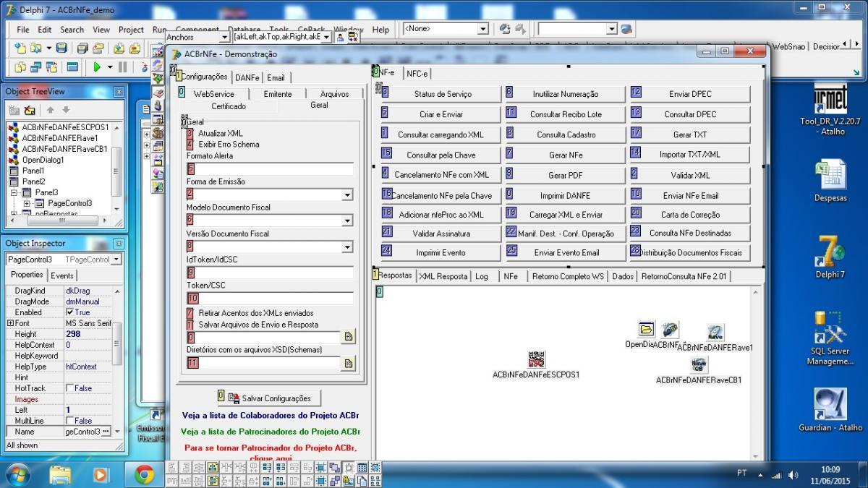This screenshot has width=868, height=488.
Task: Open the Anchors property dropdown
Action: [x=224, y=37]
